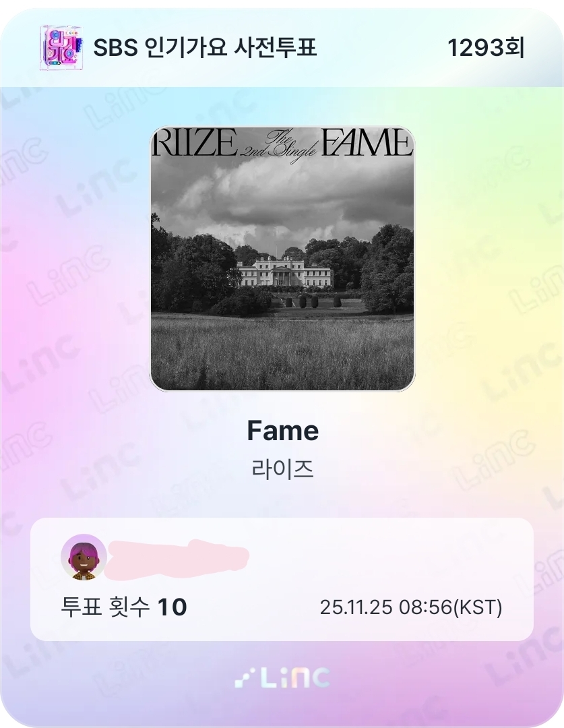Click the cloudy sky in album cover
Screen dimensions: 564x728
[282, 195]
